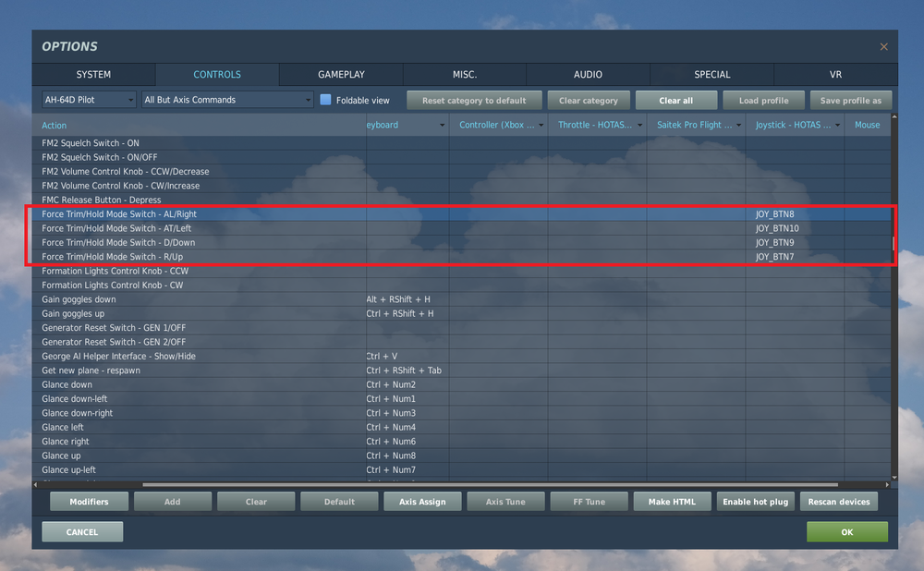Toggle the Foldable view checkbox
The width and height of the screenshot is (924, 571).
[x=325, y=99]
